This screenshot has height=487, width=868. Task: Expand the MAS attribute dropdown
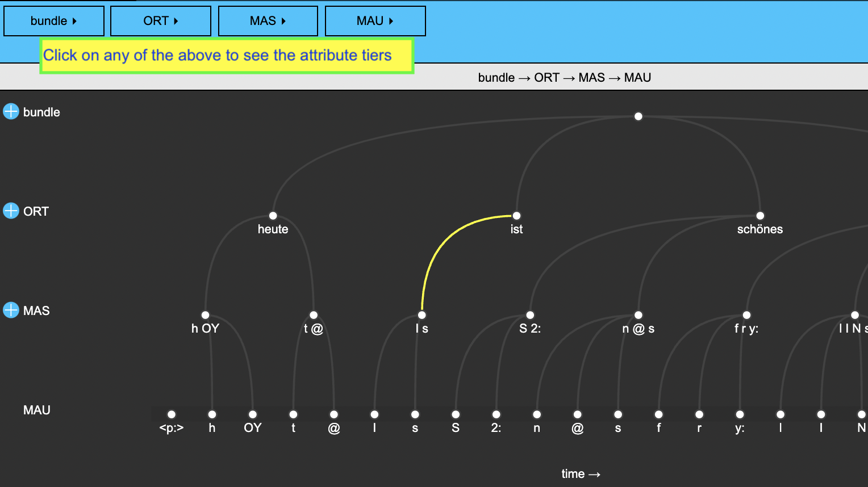click(268, 21)
